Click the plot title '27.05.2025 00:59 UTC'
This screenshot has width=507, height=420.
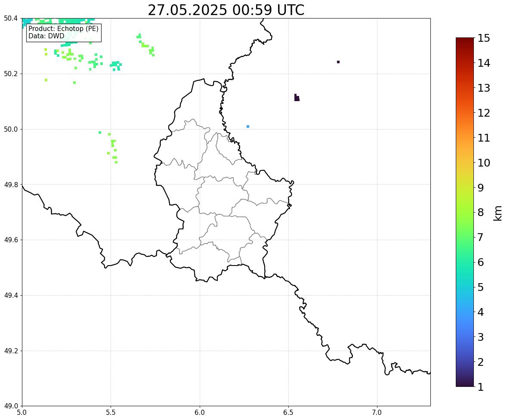coord(226,10)
